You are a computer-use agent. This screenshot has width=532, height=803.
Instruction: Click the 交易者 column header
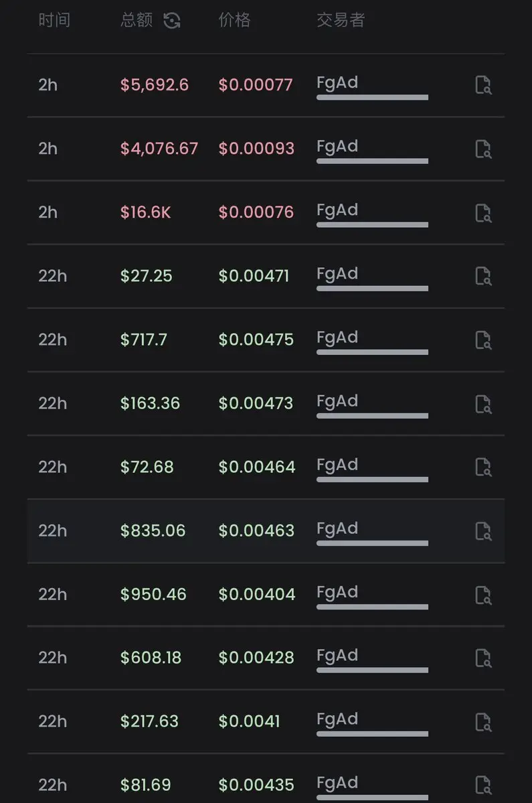click(x=341, y=21)
